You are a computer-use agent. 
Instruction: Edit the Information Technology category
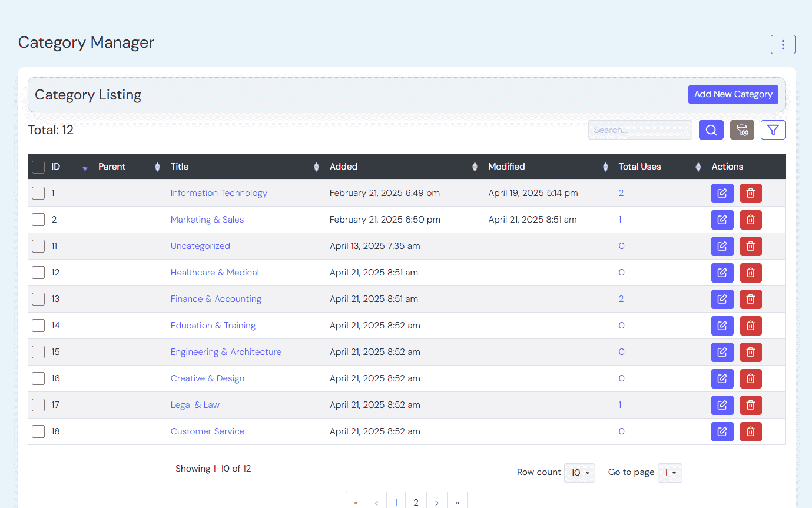pyautogui.click(x=722, y=193)
